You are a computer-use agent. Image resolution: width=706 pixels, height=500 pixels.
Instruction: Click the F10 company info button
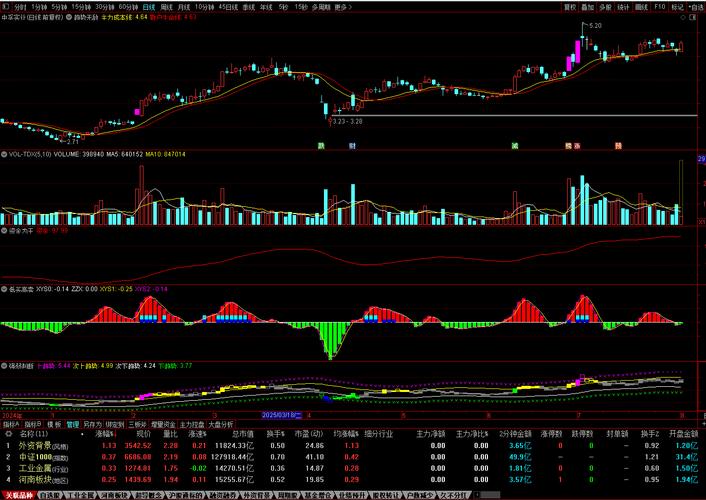click(660, 6)
